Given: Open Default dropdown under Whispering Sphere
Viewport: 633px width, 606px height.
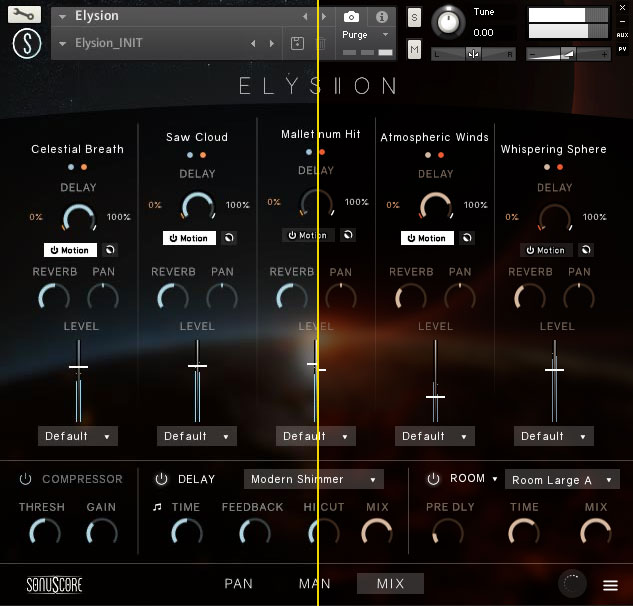Looking at the screenshot, I should pos(554,436).
